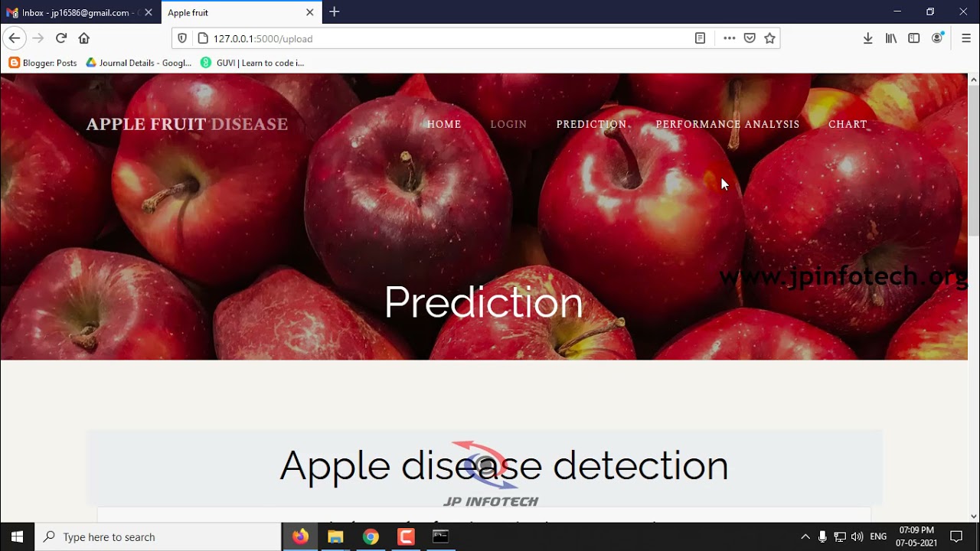Open GUVI Learn to code bookmark
This screenshot has width=980, height=551.
[x=252, y=63]
